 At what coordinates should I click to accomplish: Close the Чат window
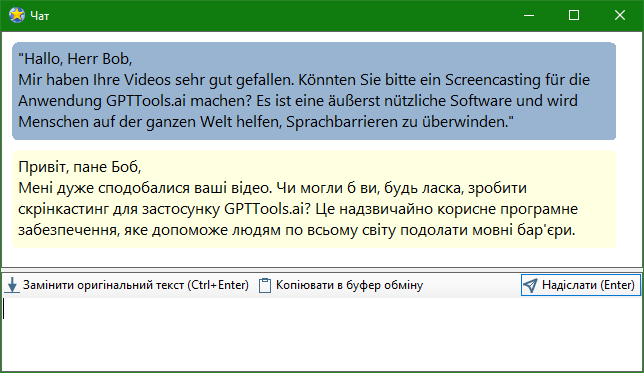tap(620, 16)
